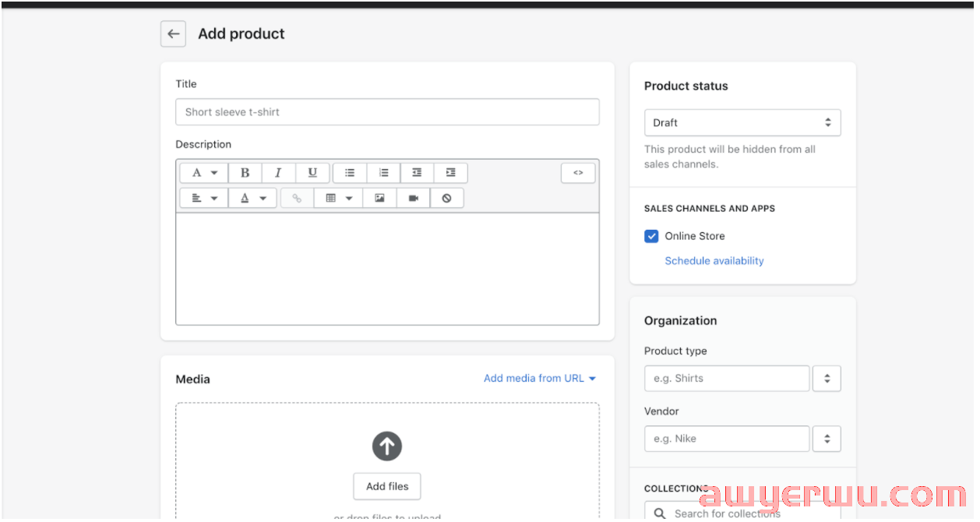Click the insert link icon

(x=297, y=198)
